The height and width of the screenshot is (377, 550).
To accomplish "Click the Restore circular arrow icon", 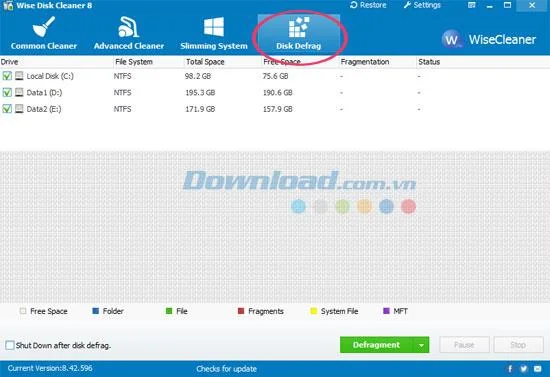I will coord(354,5).
